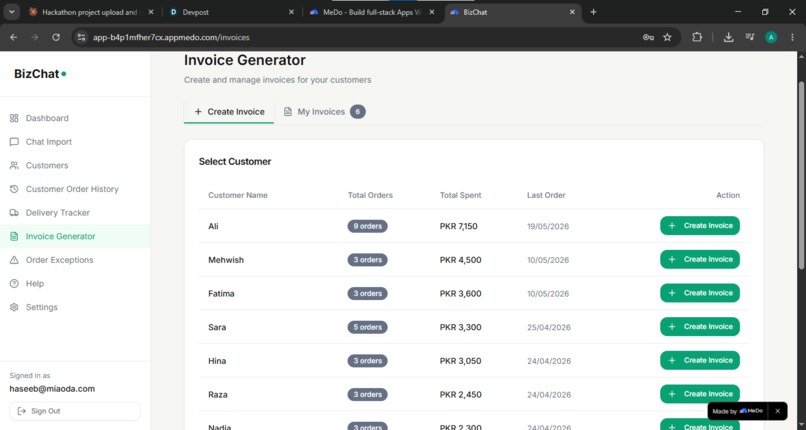Switch to the My Invoices tab
Screen dimensions: 806x430
click(x=324, y=111)
